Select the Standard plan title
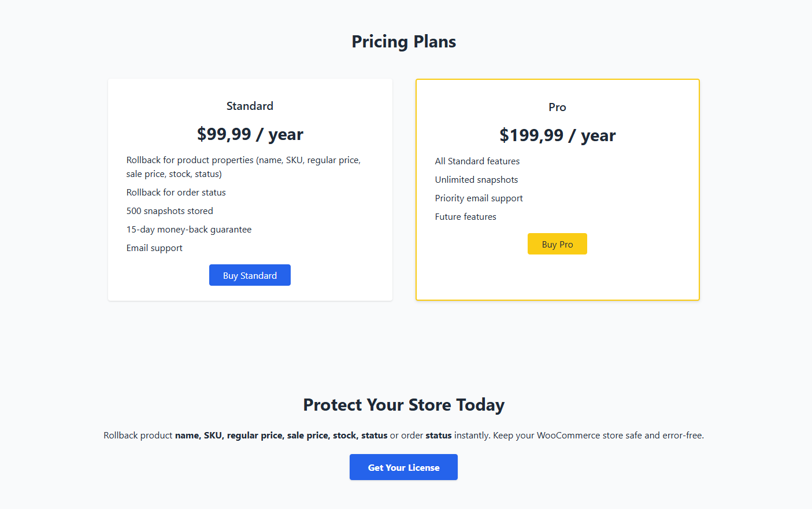This screenshot has width=812, height=509. [x=250, y=106]
